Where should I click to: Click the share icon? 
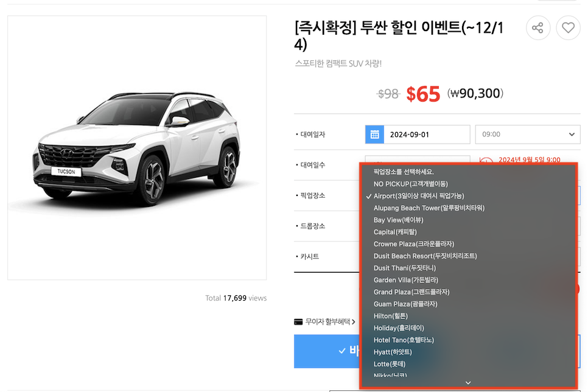[537, 28]
